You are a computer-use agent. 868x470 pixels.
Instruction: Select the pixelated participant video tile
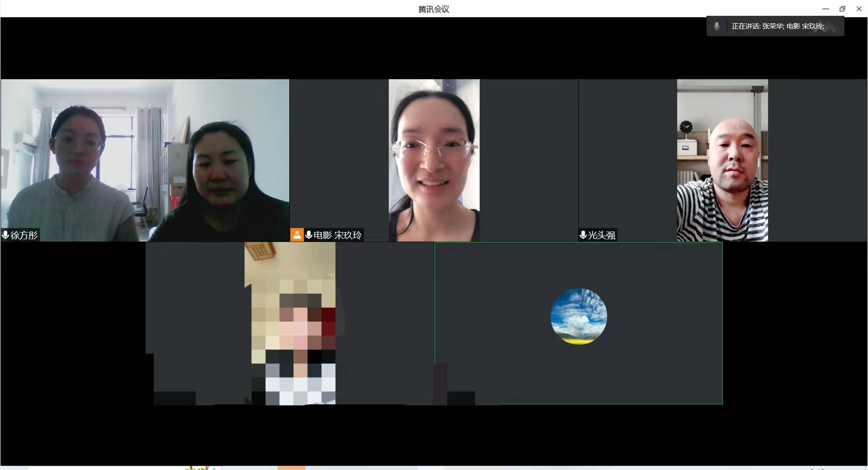pyautogui.click(x=290, y=323)
